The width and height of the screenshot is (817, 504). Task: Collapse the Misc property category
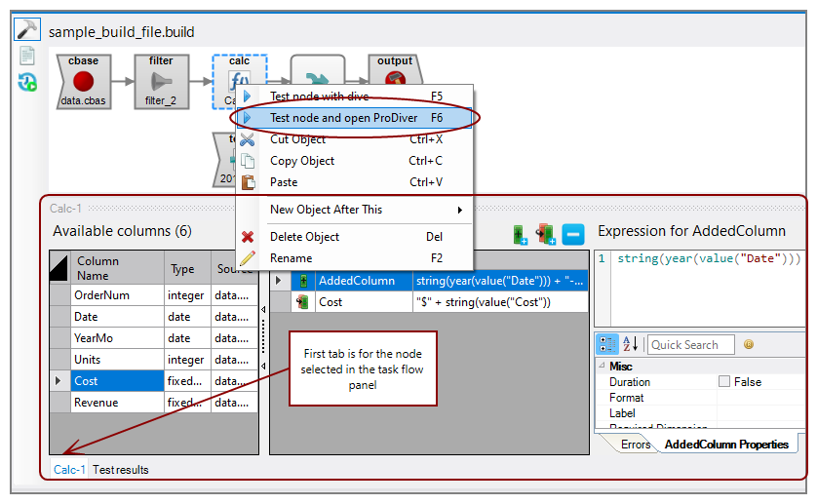tap(601, 366)
